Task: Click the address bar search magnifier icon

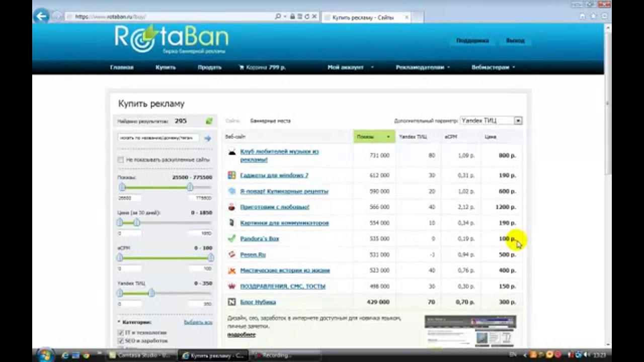Action: pyautogui.click(x=278, y=17)
